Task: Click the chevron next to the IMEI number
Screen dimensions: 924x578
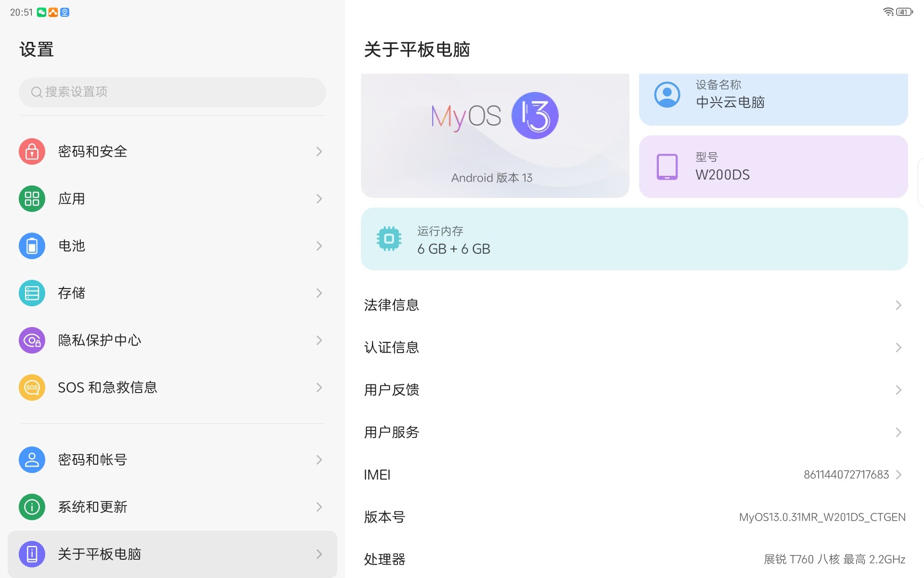Action: tap(898, 475)
